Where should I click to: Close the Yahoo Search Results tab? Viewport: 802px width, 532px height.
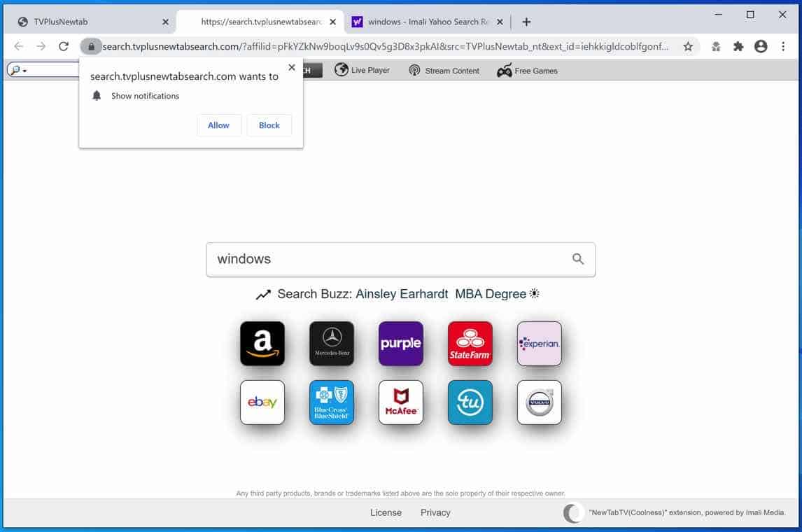(x=500, y=22)
